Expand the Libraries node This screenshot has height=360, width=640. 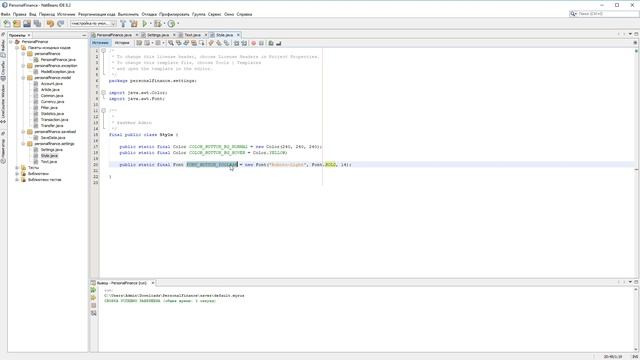click(17, 174)
